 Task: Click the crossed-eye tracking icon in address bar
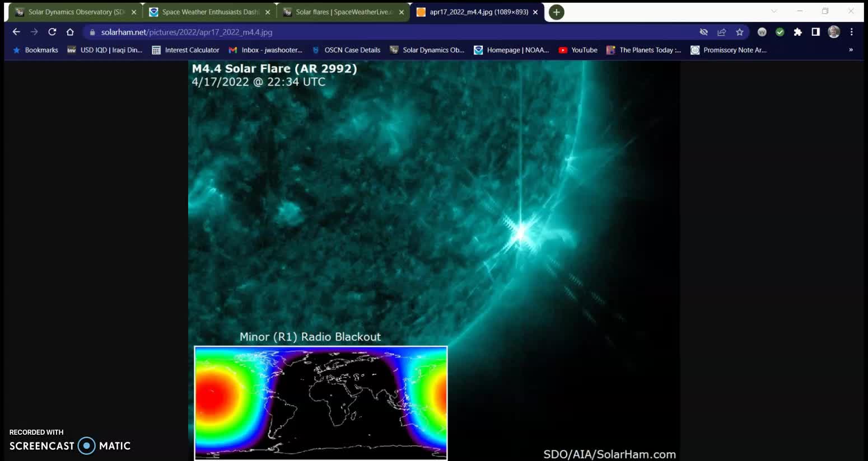tap(704, 32)
